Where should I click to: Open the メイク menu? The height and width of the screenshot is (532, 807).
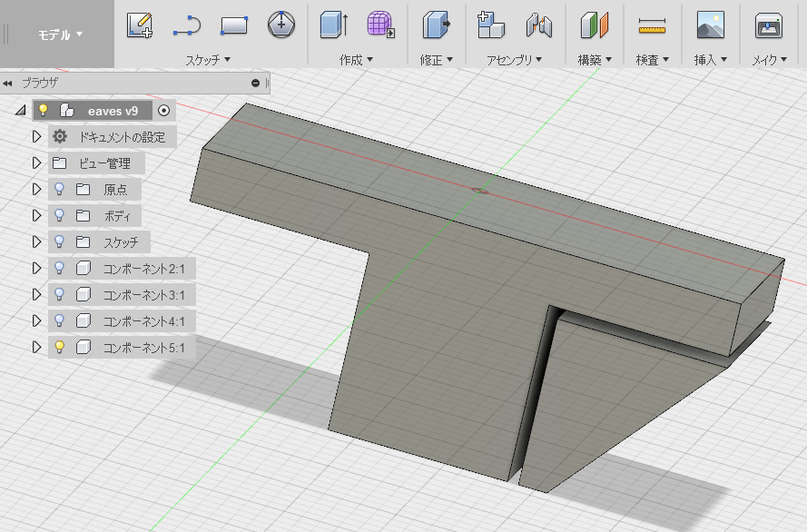(769, 60)
